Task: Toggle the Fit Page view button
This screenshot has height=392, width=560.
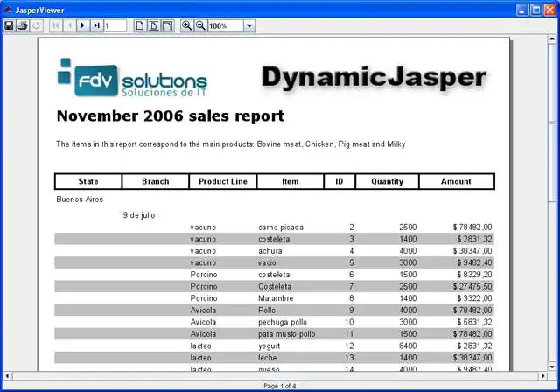Action: coord(154,25)
